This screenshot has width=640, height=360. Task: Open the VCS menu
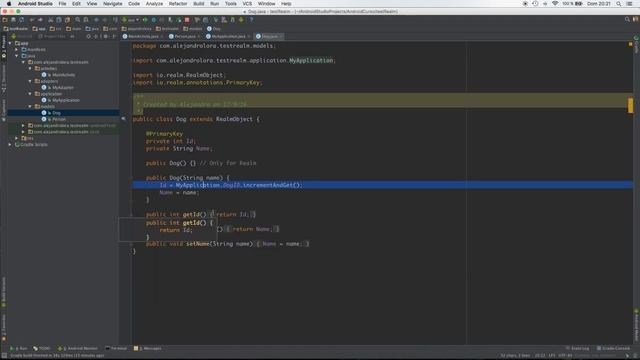click(x=247, y=4)
